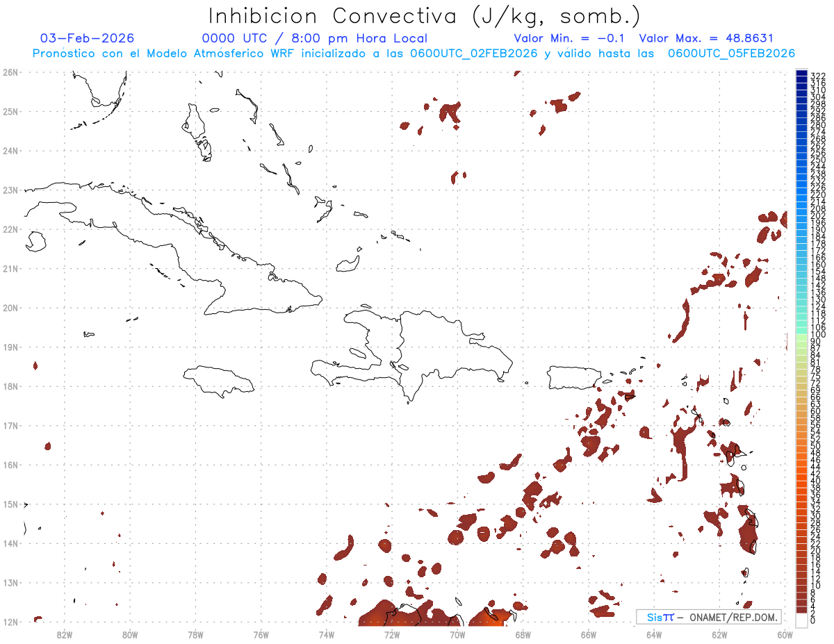Click the title 'Inhibicion Convectiva (J/kg, somb.)'
Viewport: 834px width, 644px height.
(424, 16)
